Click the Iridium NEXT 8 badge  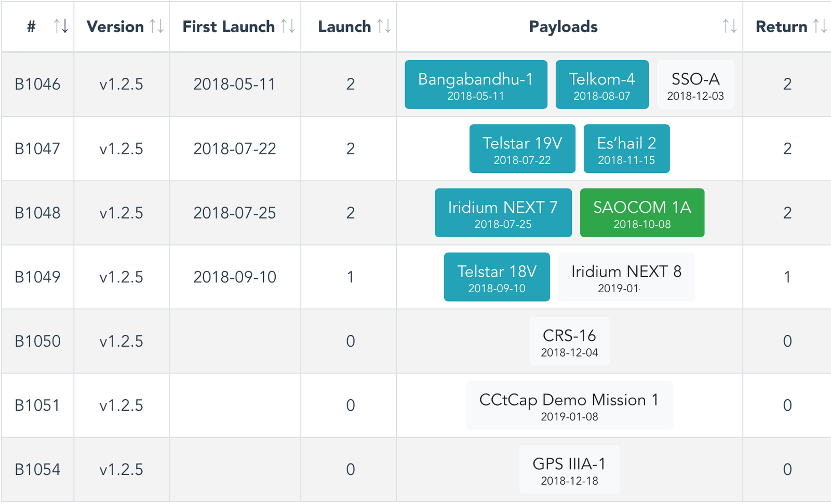[626, 277]
